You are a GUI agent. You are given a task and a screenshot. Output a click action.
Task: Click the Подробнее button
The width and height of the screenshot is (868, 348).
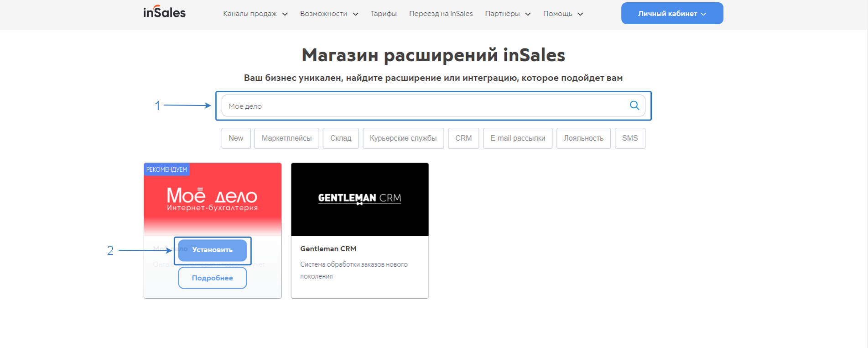pos(213,278)
